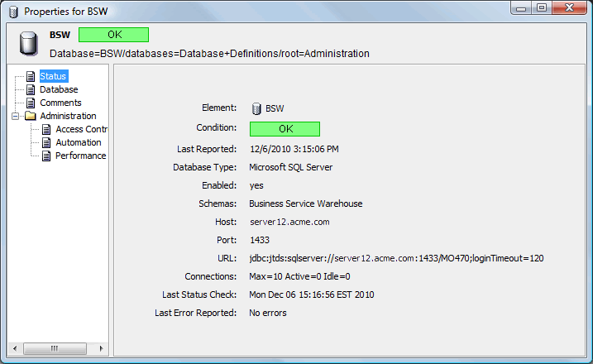Click the Access Control document icon
This screenshot has height=364, width=593.
click(x=46, y=129)
